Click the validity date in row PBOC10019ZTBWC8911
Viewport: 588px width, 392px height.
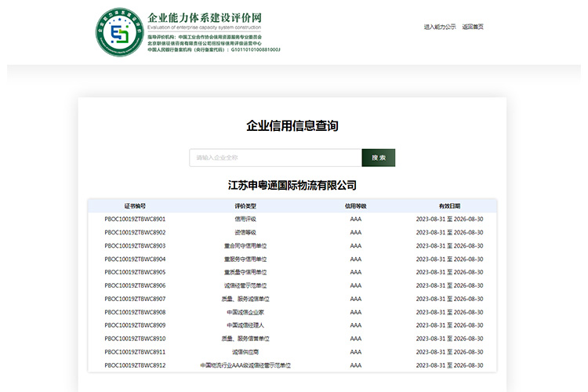[x=449, y=352]
